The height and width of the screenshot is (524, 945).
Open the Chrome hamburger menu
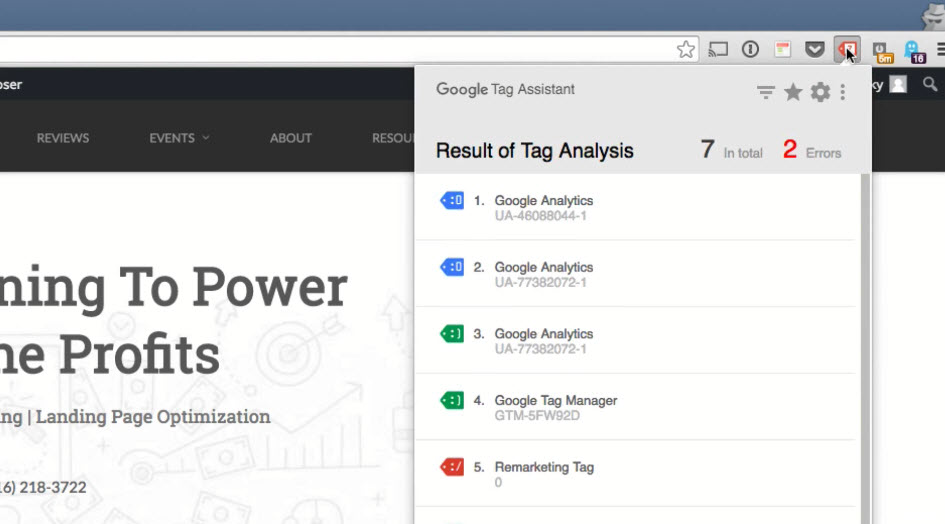pos(939,49)
